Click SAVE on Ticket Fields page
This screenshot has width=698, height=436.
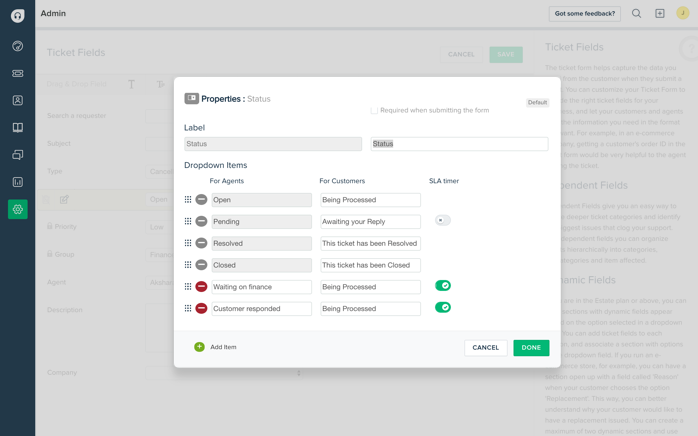click(x=506, y=54)
